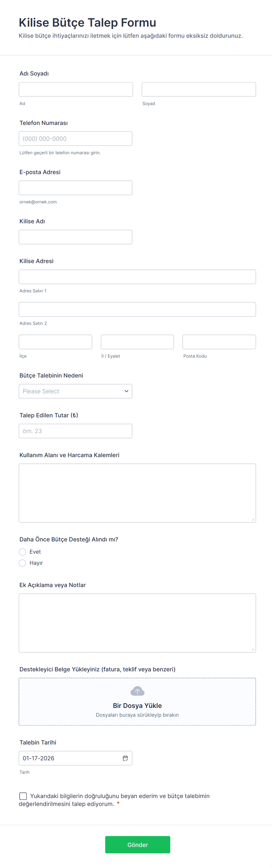Click the cloud upload icon
Image resolution: width=272 pixels, height=868 pixels.
coord(137,691)
